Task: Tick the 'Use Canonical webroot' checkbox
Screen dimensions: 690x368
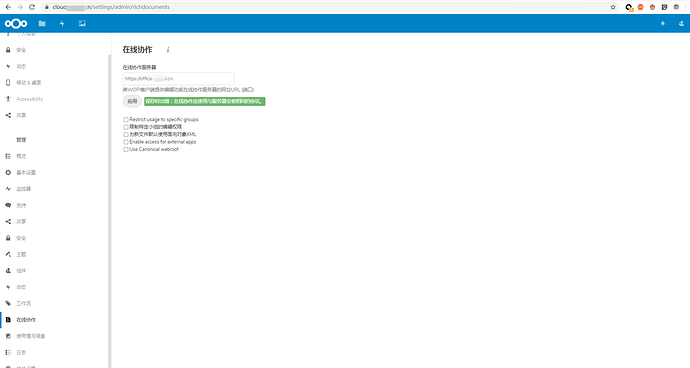Action: (x=126, y=150)
